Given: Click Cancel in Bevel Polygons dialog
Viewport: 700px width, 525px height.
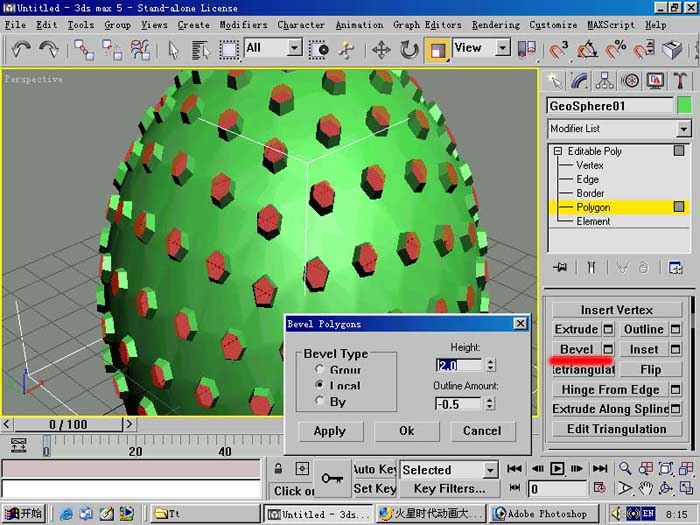Looking at the screenshot, I should (482, 431).
